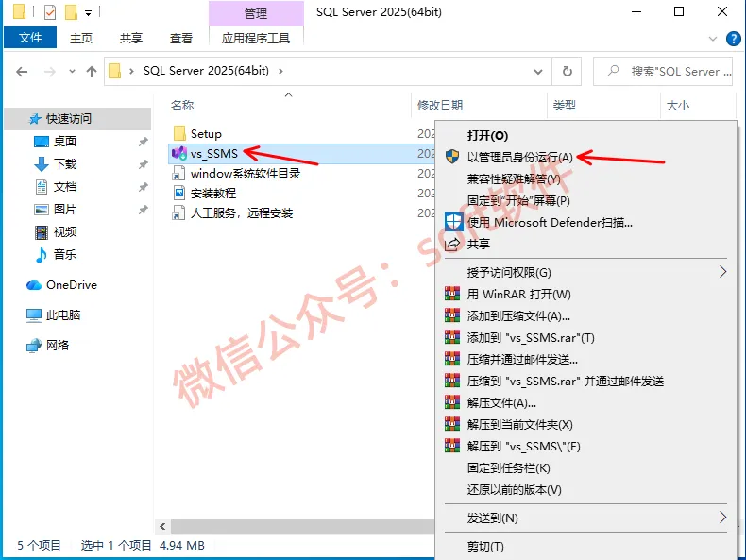
Task: Unpin 桌面 from quick access
Action: coord(143,142)
